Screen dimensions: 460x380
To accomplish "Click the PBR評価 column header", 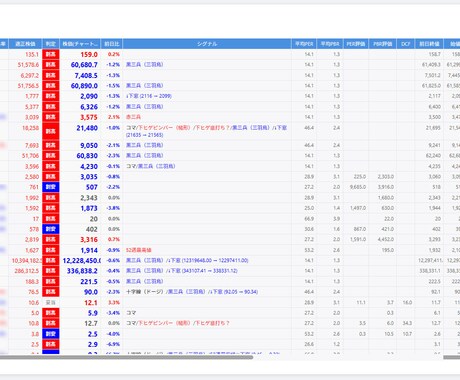I will 382,44.
